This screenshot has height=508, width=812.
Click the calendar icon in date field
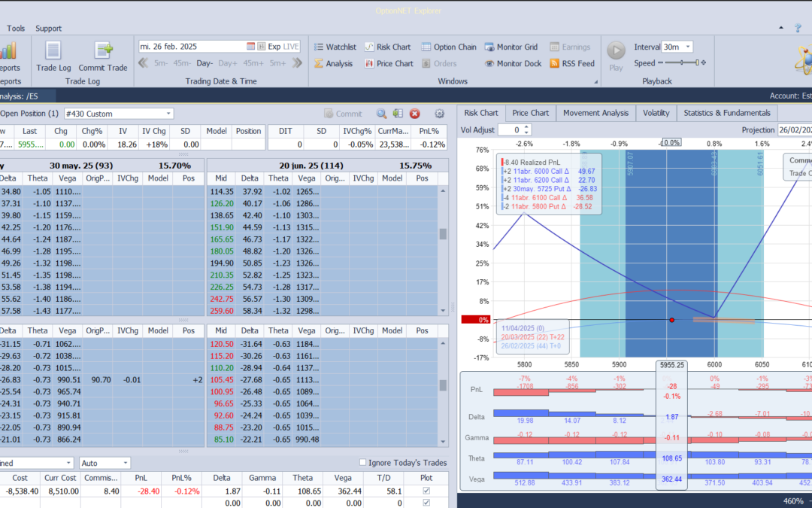point(250,46)
